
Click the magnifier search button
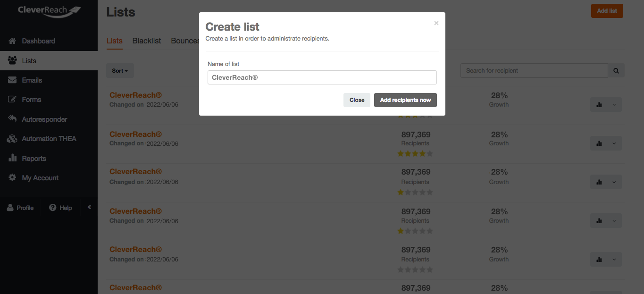[616, 71]
